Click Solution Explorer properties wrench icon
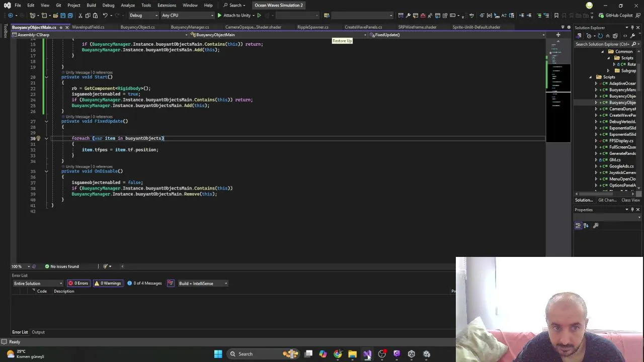This screenshot has width=644, height=362. (632, 36)
